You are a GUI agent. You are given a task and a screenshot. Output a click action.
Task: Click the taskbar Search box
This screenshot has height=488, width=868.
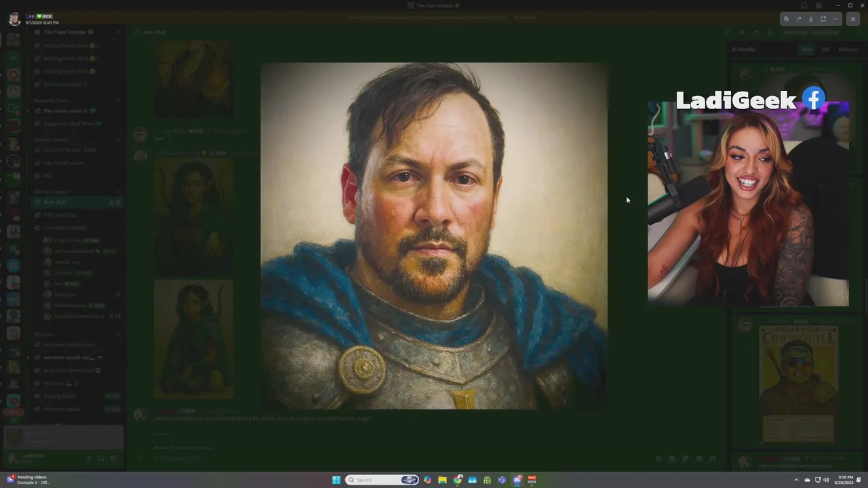(x=382, y=480)
